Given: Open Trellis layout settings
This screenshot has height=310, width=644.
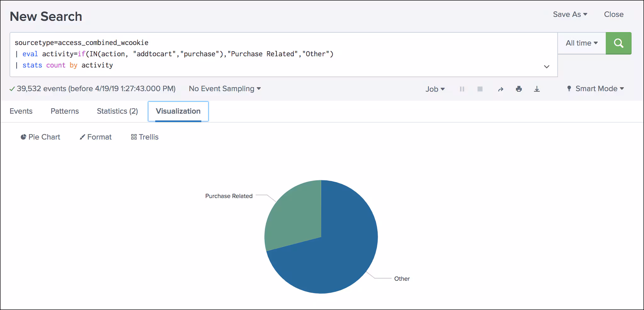Looking at the screenshot, I should (145, 137).
